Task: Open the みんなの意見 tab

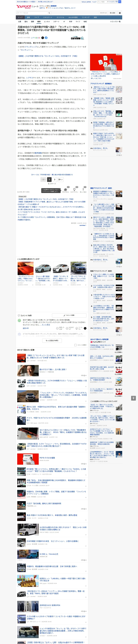Action: [x=73, y=17]
